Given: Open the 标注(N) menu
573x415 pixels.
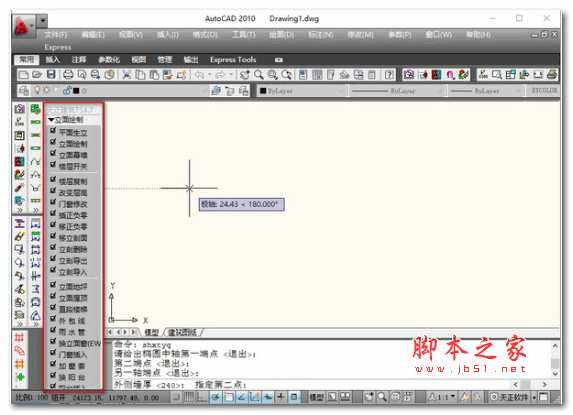Looking at the screenshot, I should (x=320, y=35).
